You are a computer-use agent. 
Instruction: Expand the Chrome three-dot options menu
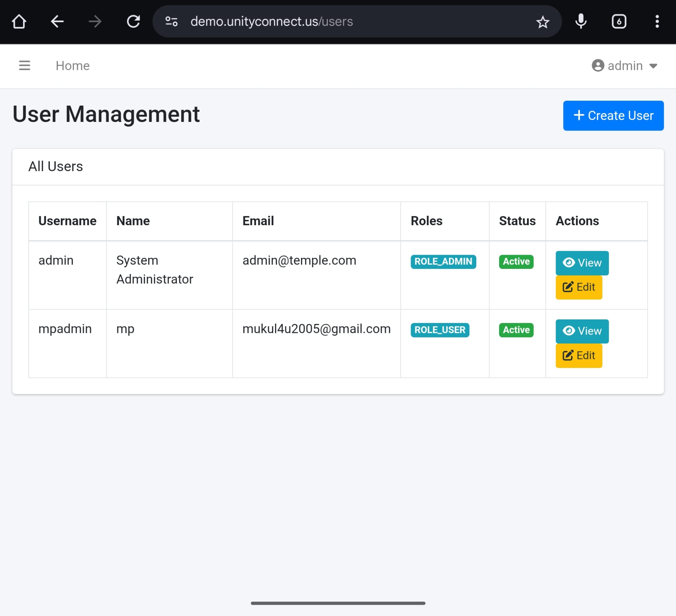point(657,21)
